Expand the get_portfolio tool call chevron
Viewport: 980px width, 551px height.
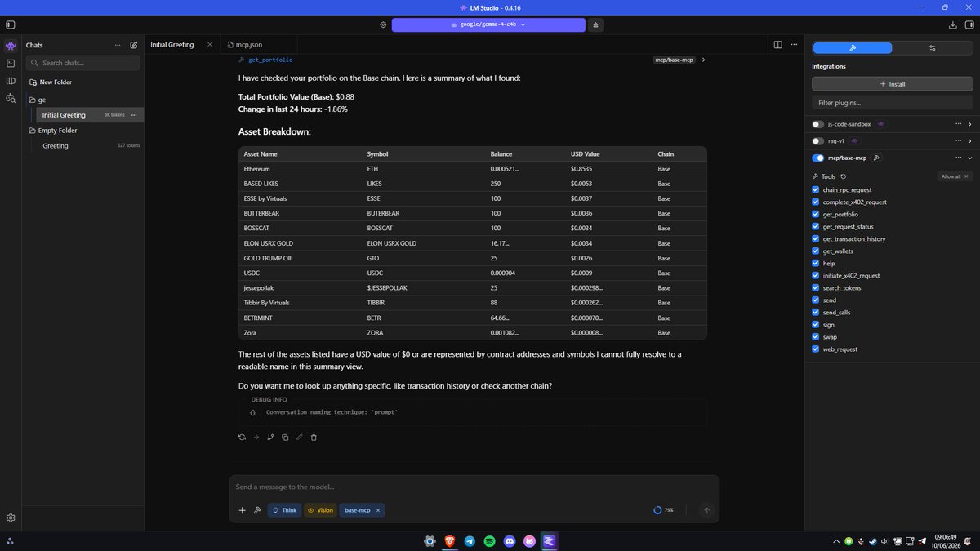pos(704,60)
